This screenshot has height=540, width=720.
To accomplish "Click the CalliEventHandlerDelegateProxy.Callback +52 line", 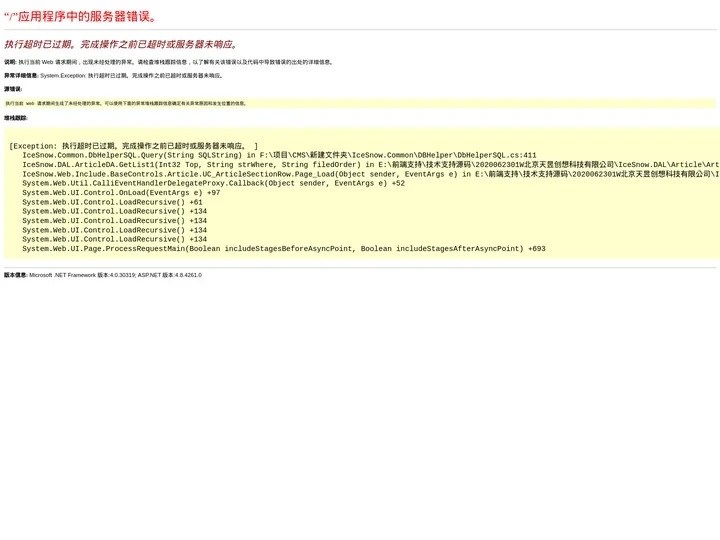I will [214, 183].
